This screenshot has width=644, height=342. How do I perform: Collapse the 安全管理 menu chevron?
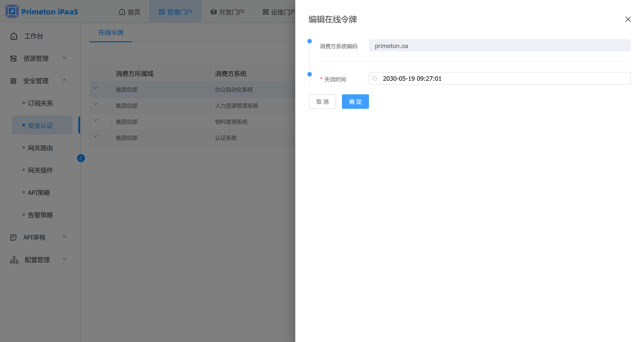(x=64, y=80)
